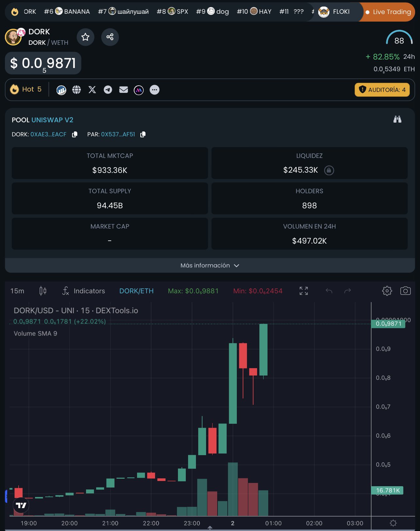This screenshot has height=531, width=420.
Task: Click Volumen en 24h $497.02K value
Action: coord(309,241)
